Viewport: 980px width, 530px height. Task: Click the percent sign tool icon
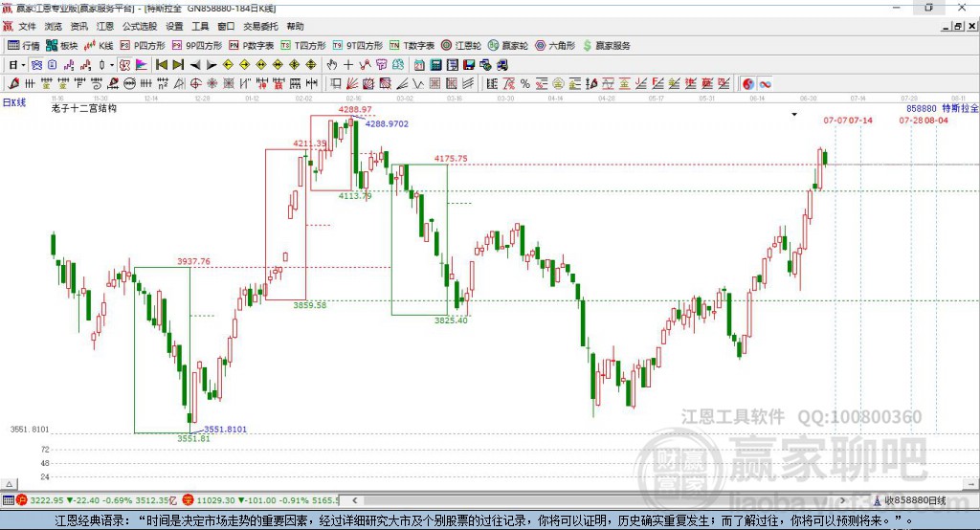click(525, 84)
